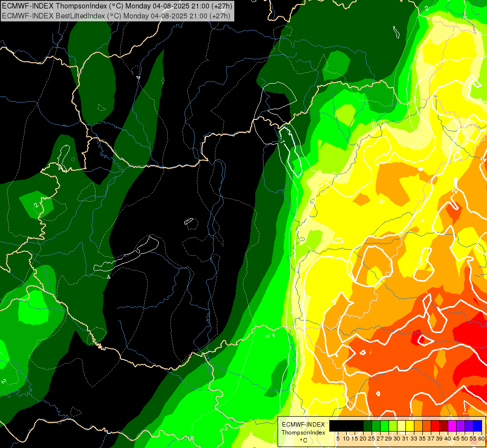This screenshot has height=448, width=487.
Task: Click legend tick value 10
Action: click(x=346, y=439)
